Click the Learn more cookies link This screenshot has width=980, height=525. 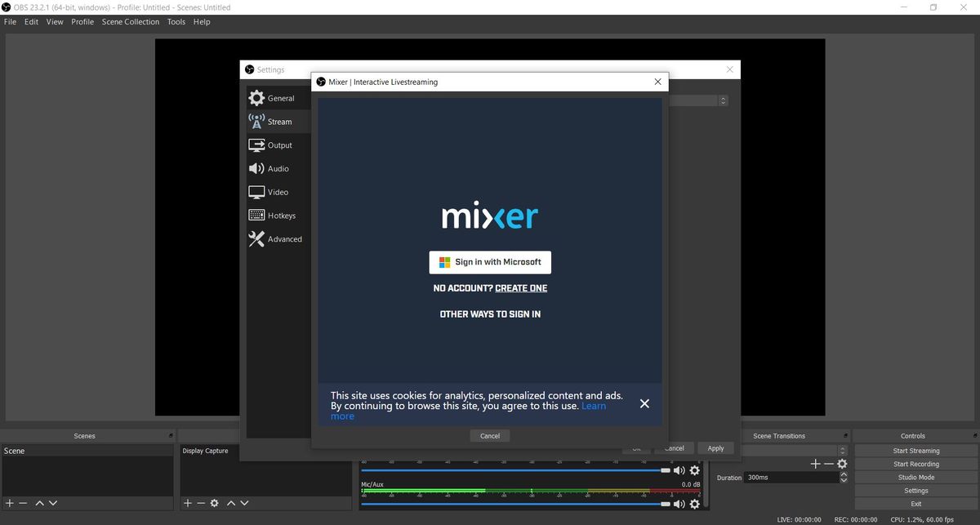click(594, 405)
